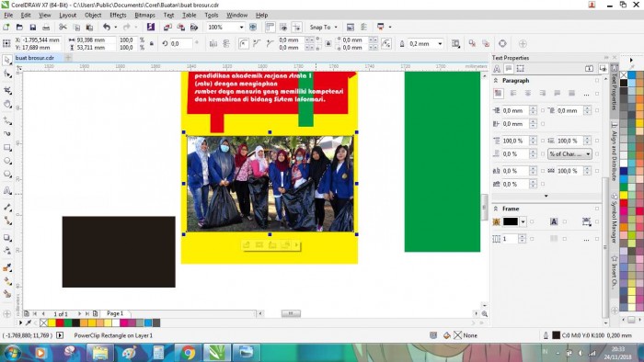Click the New document icon
Viewport: 644px width, 362px height.
coord(6,27)
